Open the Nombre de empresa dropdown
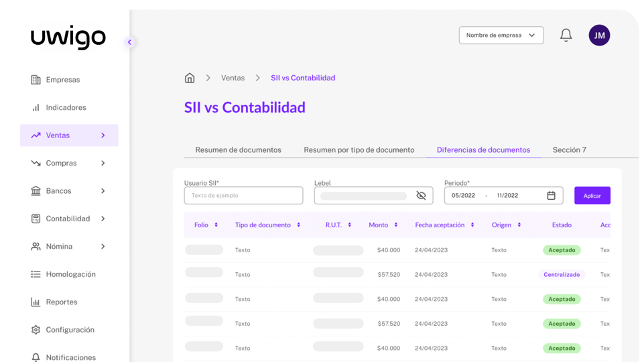The height and width of the screenshot is (362, 644). pyautogui.click(x=501, y=36)
